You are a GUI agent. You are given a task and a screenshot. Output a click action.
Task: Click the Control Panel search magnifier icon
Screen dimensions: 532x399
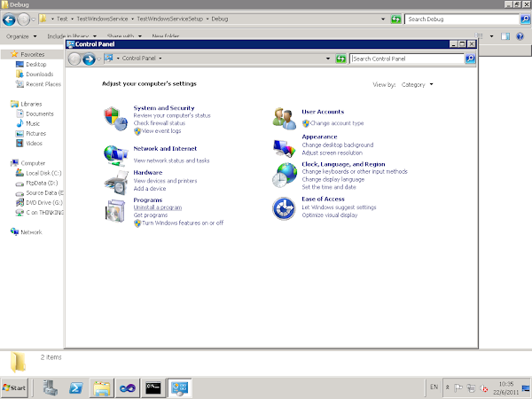pos(470,59)
